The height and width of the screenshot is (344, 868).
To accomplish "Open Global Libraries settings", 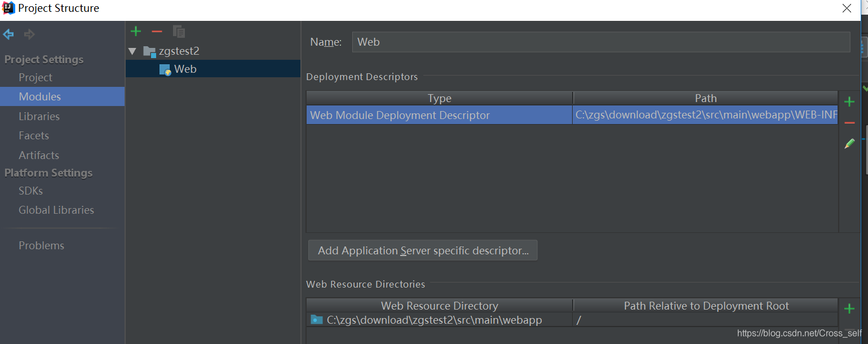I will point(56,210).
